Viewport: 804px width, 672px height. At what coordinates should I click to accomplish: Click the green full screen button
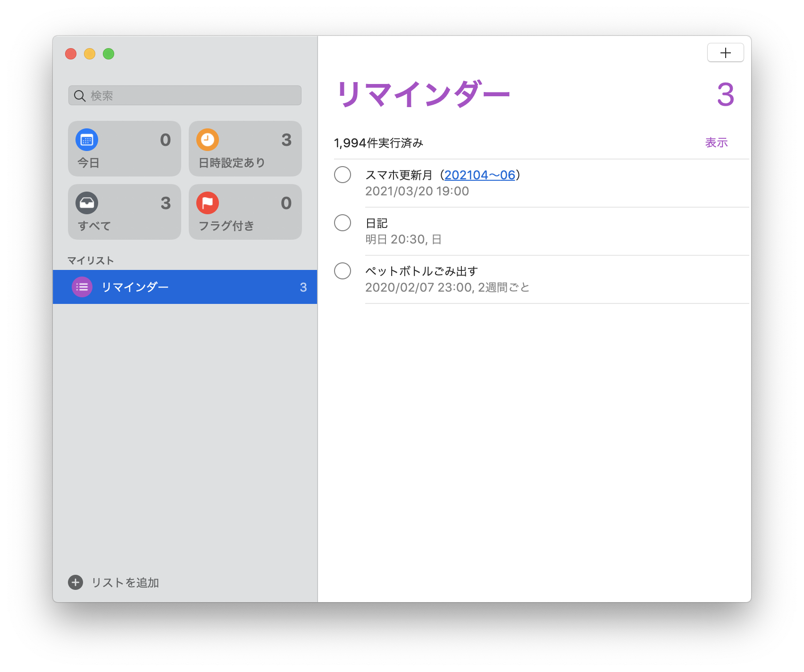(109, 54)
